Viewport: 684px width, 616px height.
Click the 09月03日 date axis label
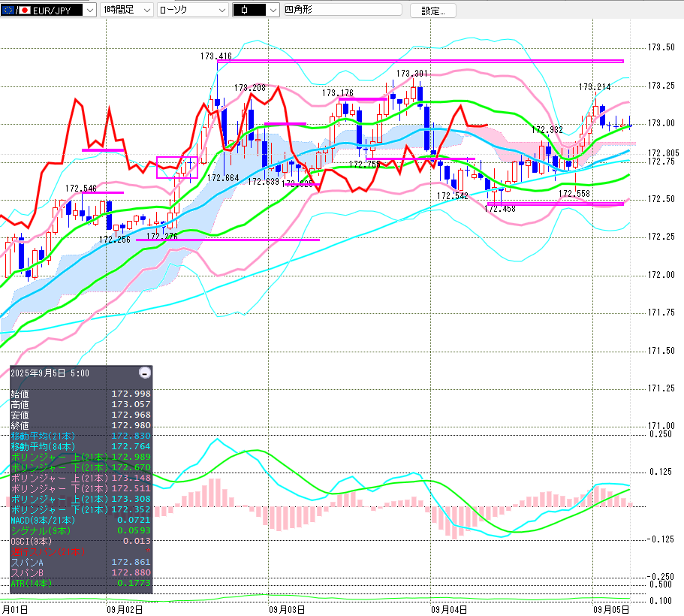point(287,609)
